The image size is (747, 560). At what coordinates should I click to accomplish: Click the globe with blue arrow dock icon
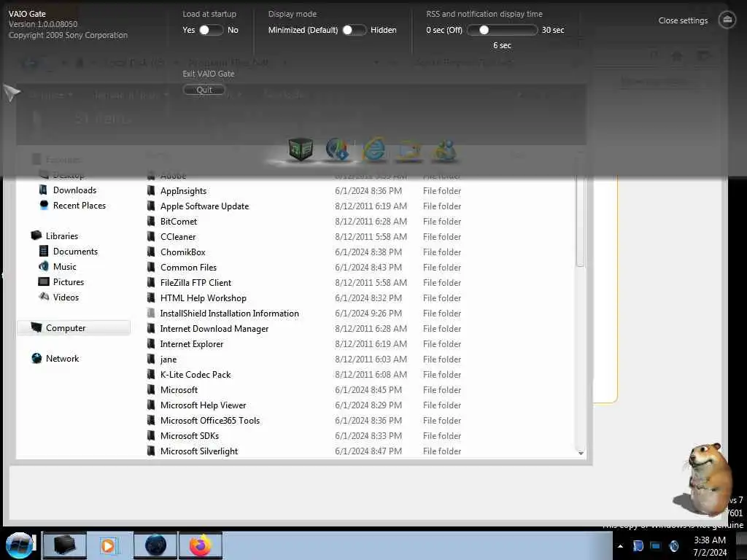[x=337, y=149]
